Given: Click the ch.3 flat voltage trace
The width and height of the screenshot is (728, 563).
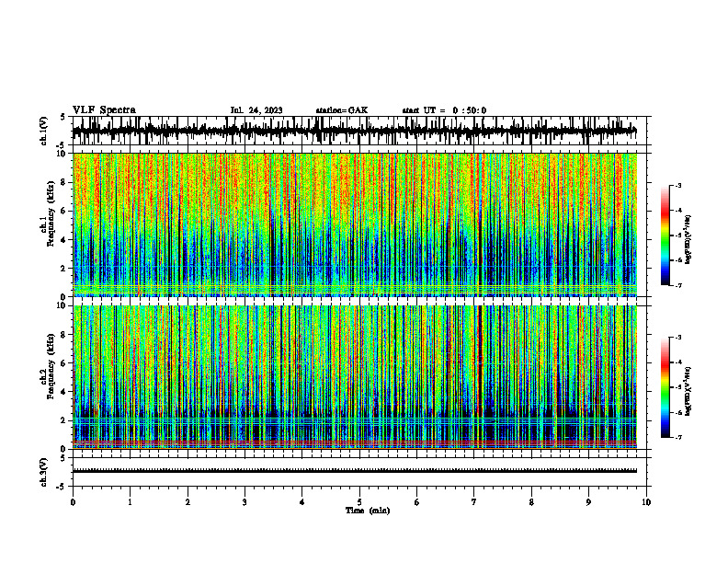Looking at the screenshot, I should click(355, 471).
